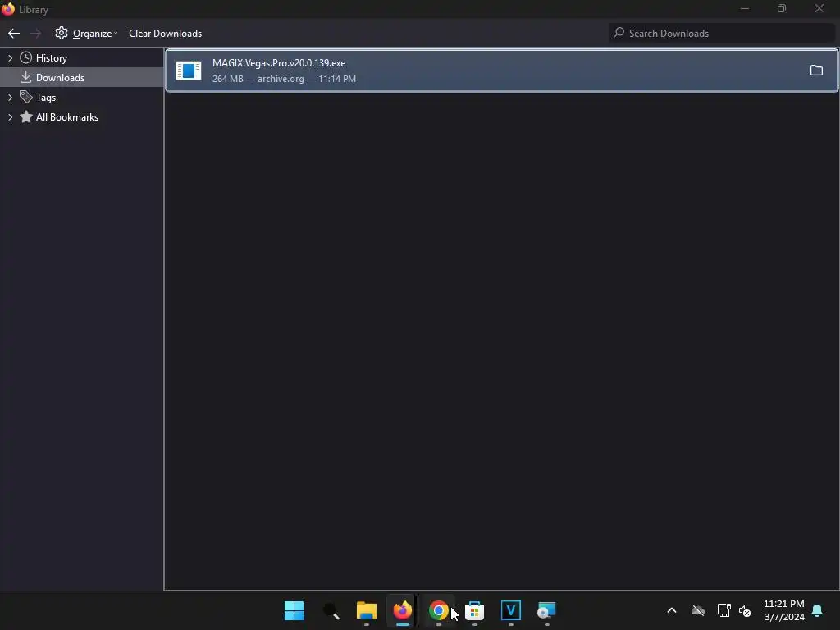The width and height of the screenshot is (840, 630).
Task: Focus the Search Downloads field
Action: [722, 33]
